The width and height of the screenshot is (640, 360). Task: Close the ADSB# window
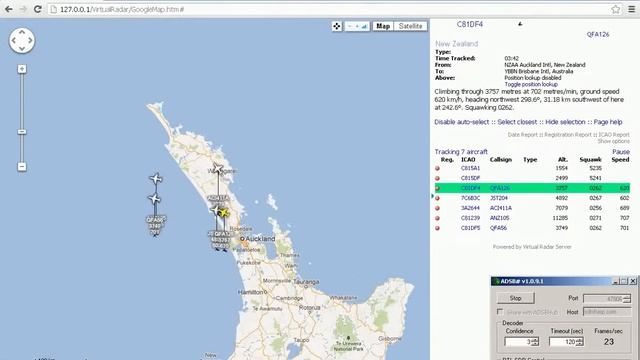pyautogui.click(x=633, y=281)
